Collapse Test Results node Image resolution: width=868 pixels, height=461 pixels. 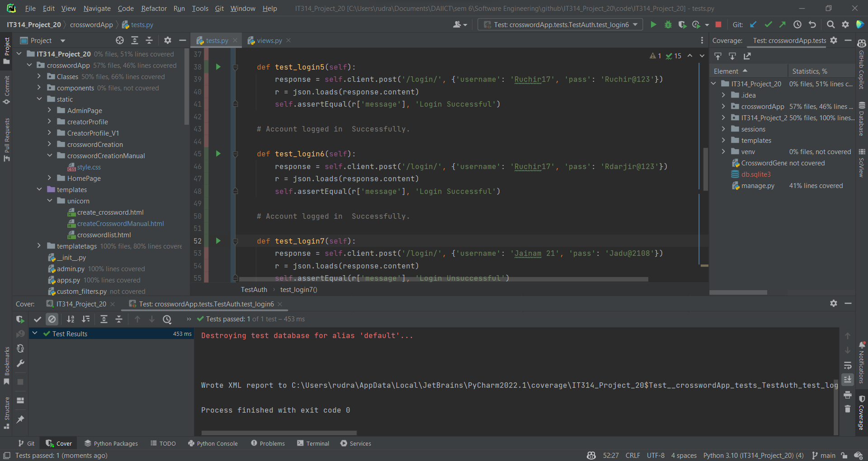(x=35, y=334)
